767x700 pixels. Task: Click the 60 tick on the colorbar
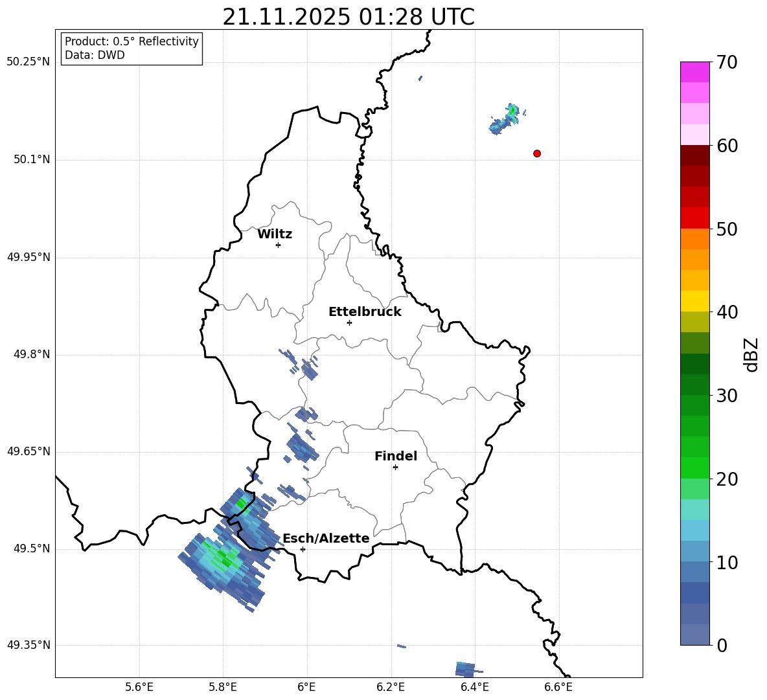727,146
